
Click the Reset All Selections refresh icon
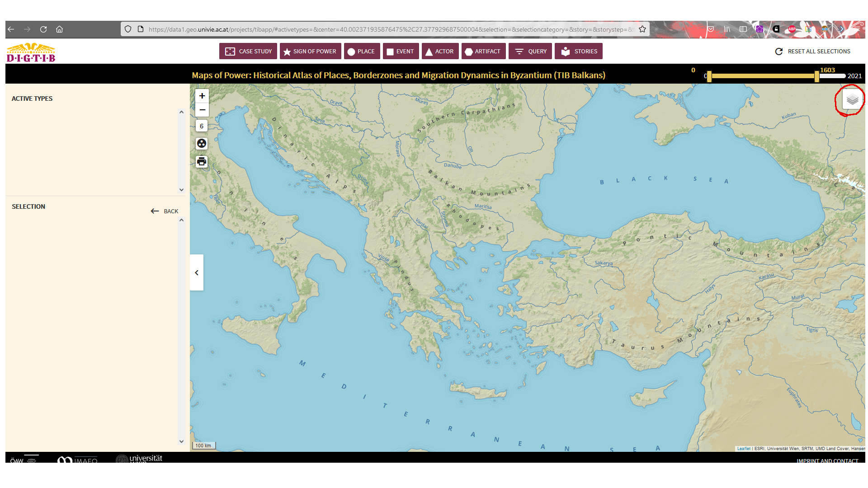(778, 52)
